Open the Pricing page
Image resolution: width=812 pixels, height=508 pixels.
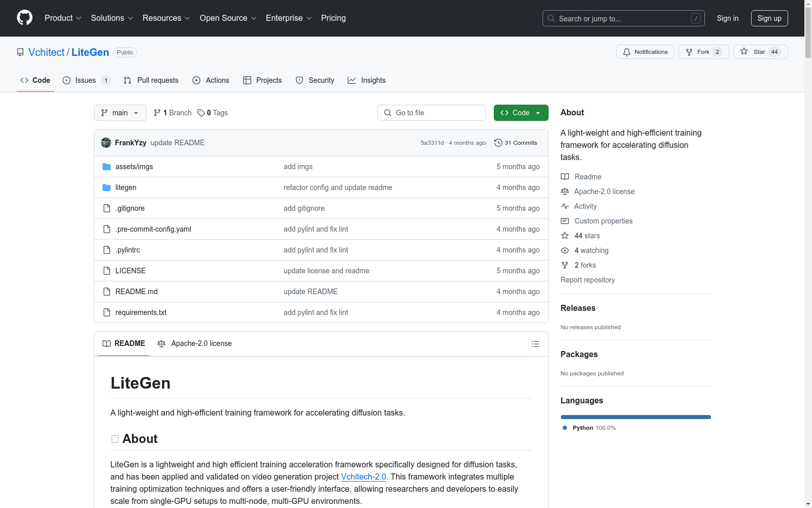click(333, 18)
